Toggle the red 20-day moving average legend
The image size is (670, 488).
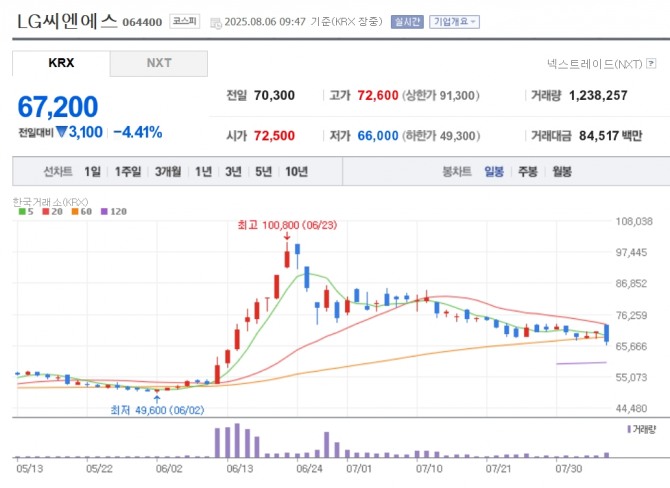tap(50, 211)
